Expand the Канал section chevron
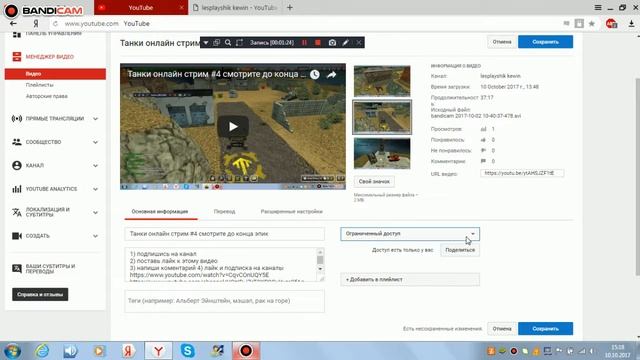This screenshot has width=640, height=360. tap(95, 166)
